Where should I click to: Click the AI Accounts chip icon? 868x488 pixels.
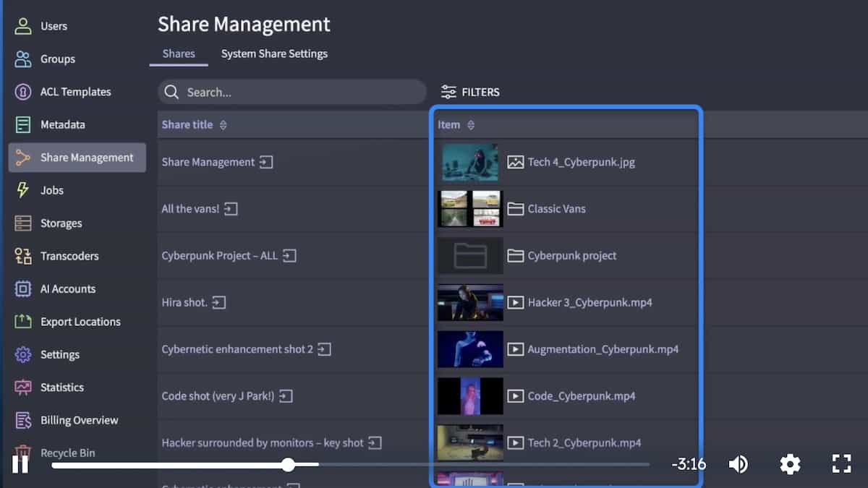click(23, 289)
